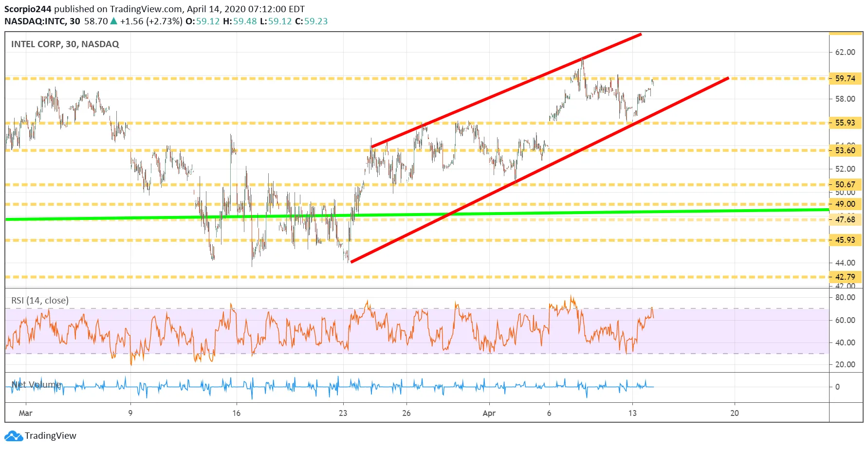This screenshot has height=449, width=868.
Task: Click the 44.00 axis price tick
Action: click(845, 263)
